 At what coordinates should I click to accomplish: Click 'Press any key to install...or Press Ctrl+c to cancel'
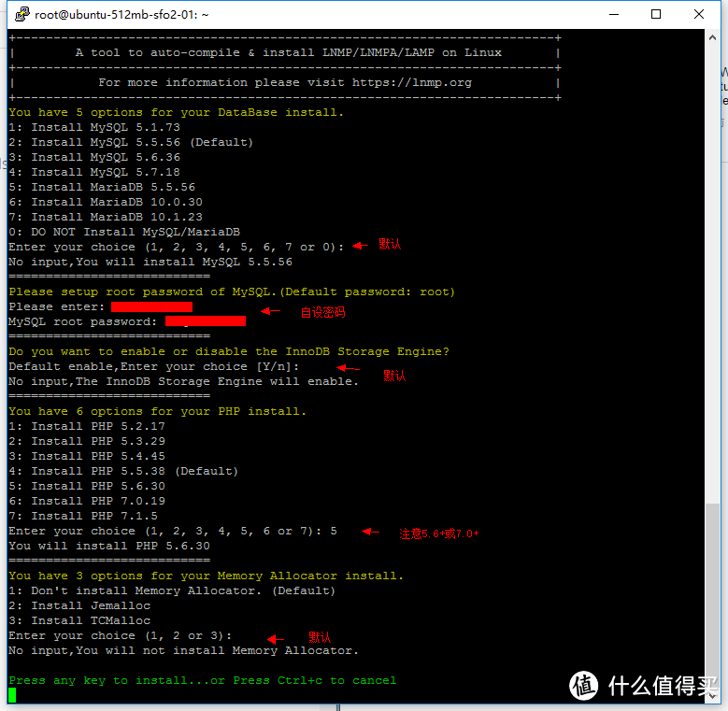(203, 680)
